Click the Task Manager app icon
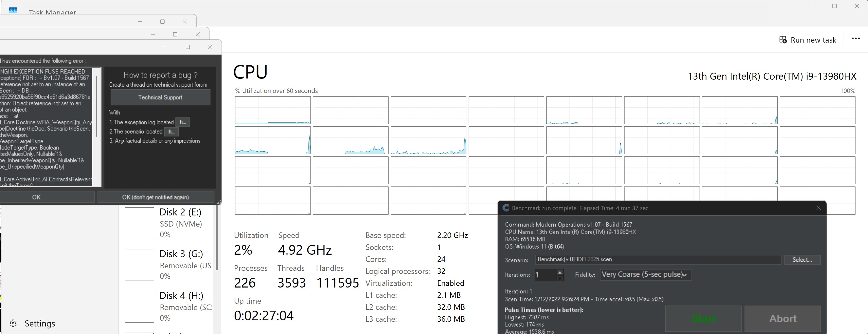The height and width of the screenshot is (334, 868). (x=13, y=10)
